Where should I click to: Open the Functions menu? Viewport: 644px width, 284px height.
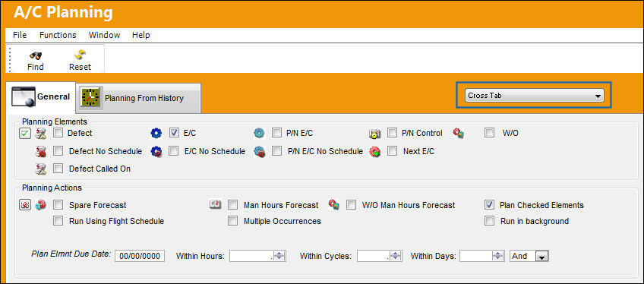[58, 35]
